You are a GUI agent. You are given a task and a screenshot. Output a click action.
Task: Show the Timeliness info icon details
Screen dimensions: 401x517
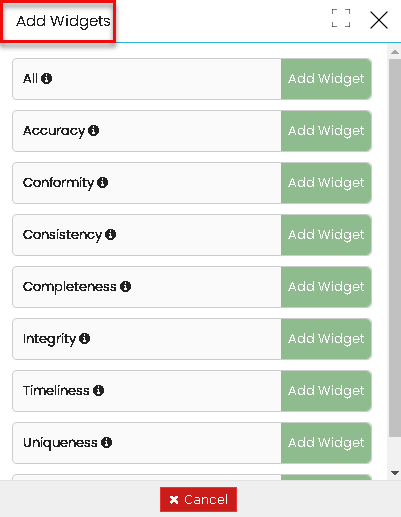click(98, 390)
